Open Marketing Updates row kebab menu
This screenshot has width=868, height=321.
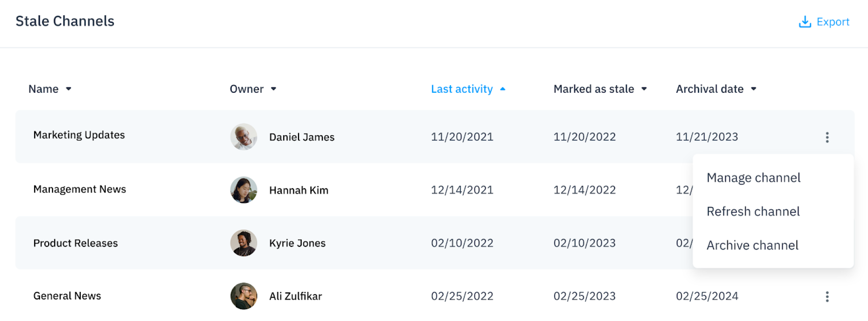(827, 137)
